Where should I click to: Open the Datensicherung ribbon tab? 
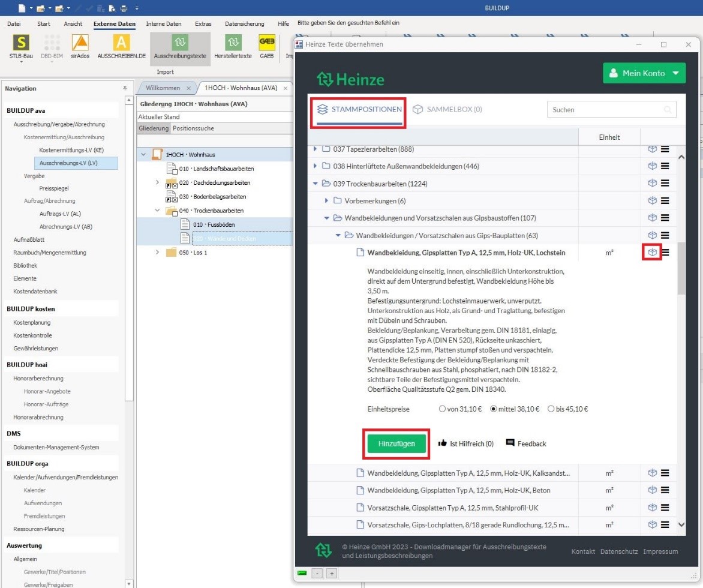245,24
